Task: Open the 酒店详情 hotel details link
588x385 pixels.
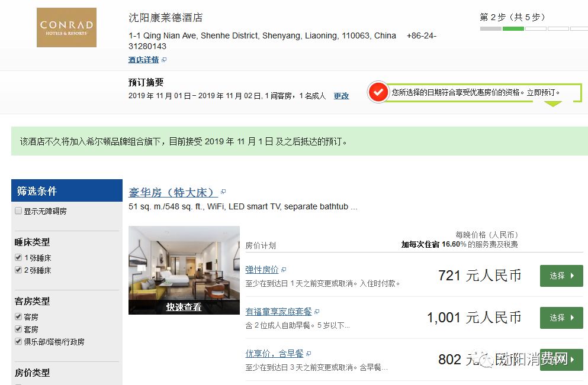Action: tap(143, 60)
